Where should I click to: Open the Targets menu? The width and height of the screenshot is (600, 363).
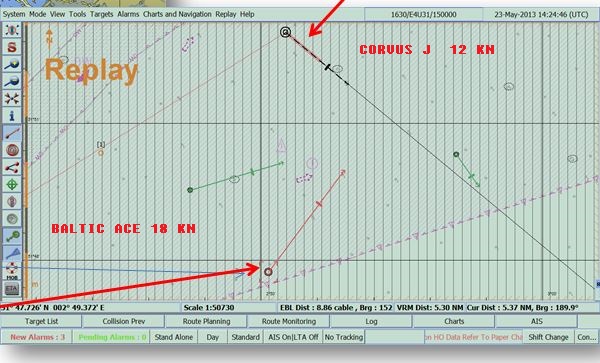[x=101, y=14]
